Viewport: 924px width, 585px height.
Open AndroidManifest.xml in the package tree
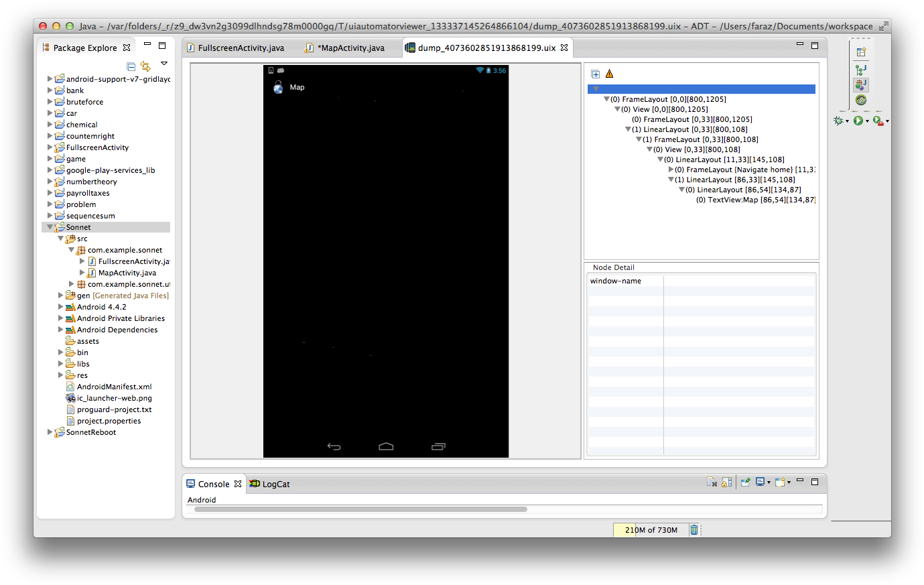pos(114,387)
